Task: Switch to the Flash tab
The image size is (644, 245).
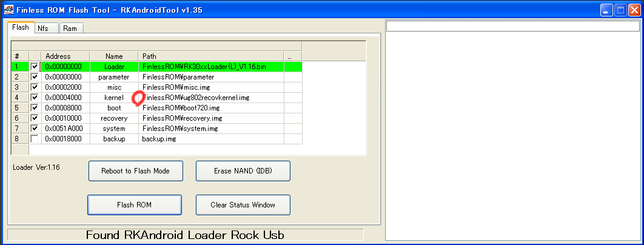Action: [21, 27]
